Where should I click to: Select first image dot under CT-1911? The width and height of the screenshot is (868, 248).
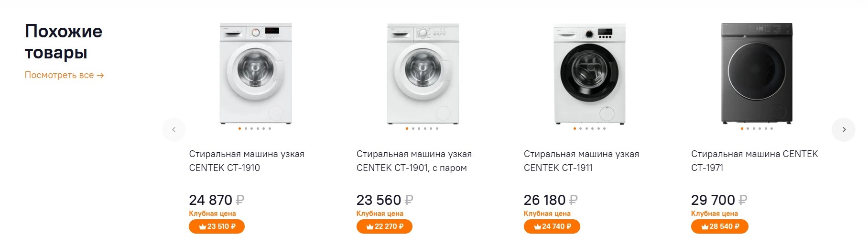pos(574,128)
